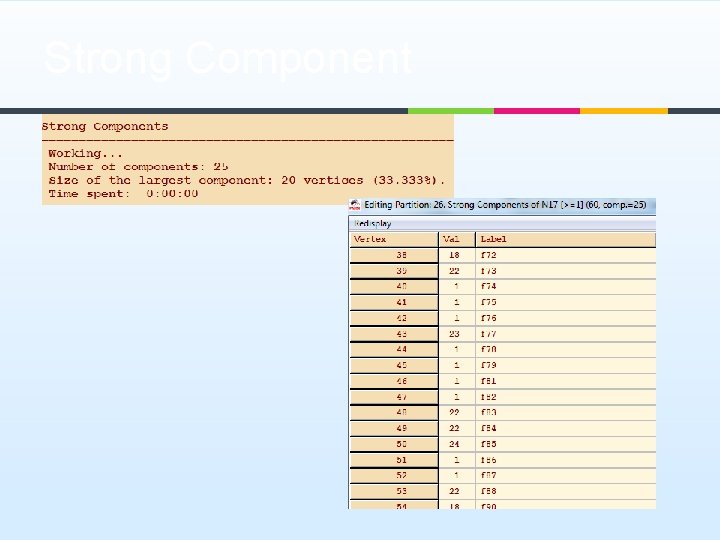Click the label f88
This screenshot has width=720, height=540.
click(x=489, y=491)
